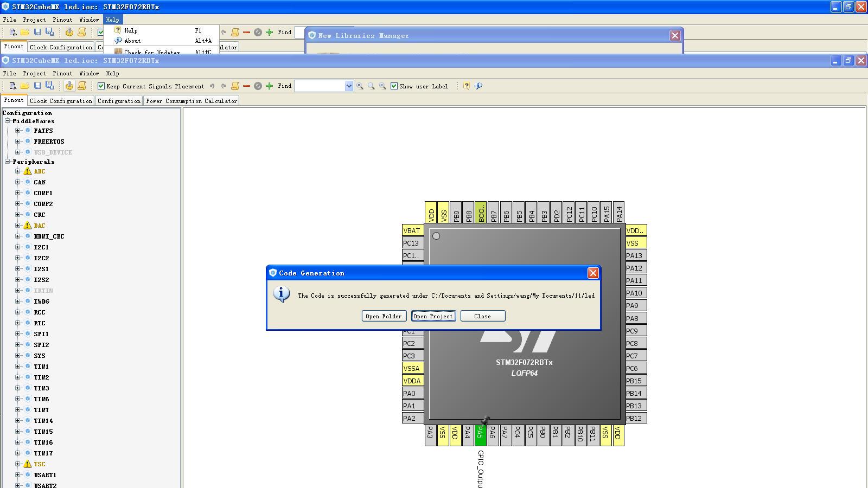This screenshot has height=488, width=868.
Task: Click Generate Report icon in background window toolbar
Action: [x=82, y=32]
